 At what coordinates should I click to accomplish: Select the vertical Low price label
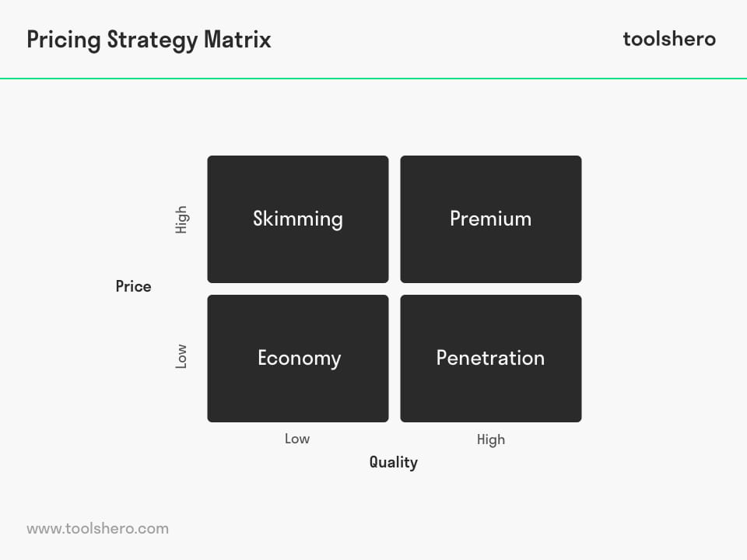click(x=181, y=356)
